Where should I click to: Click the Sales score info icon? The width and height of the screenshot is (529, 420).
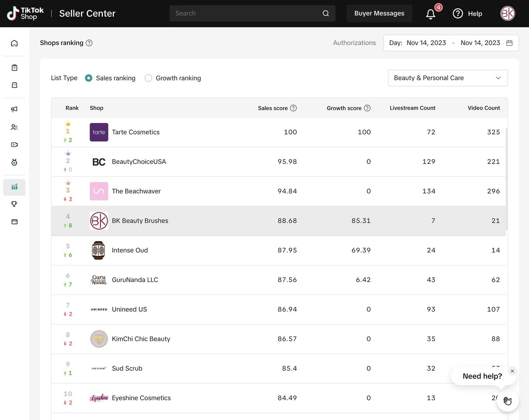(293, 108)
